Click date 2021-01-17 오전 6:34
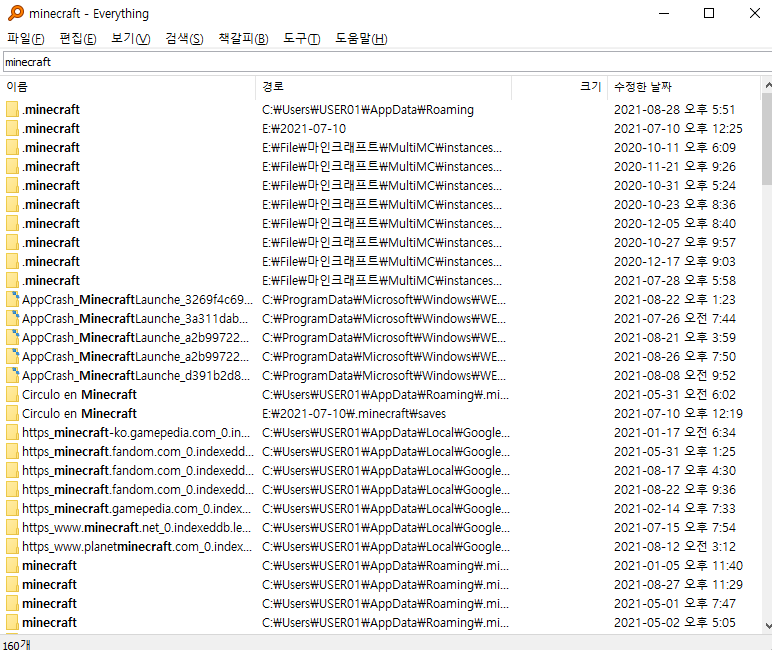 [675, 432]
